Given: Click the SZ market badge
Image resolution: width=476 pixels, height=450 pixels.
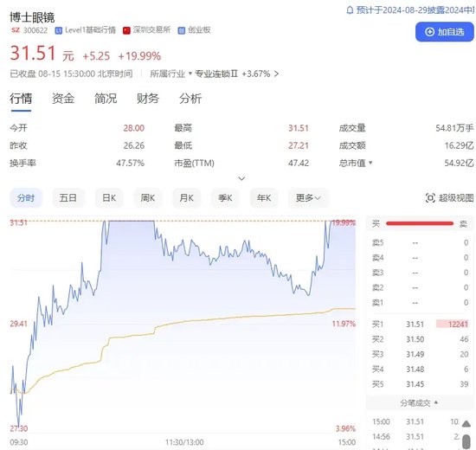Looking at the screenshot, I should 16,30.
